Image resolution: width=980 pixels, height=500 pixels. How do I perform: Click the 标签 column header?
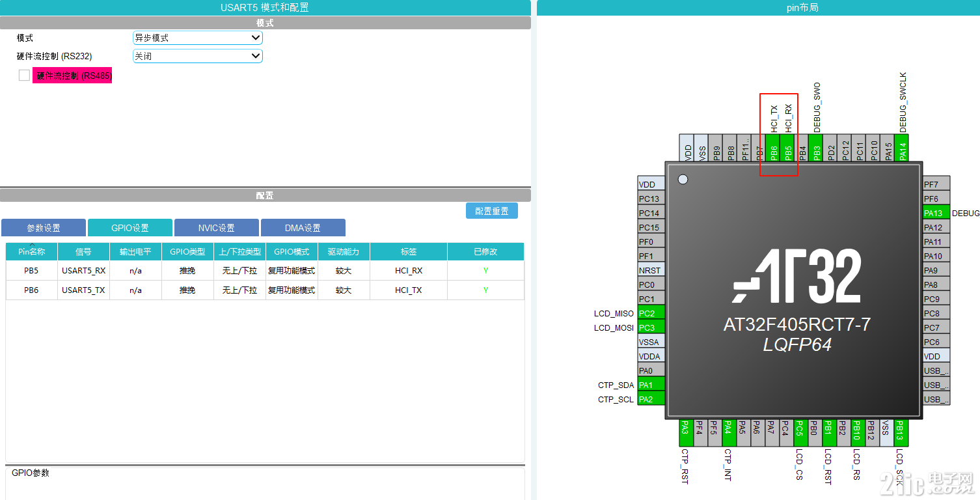(409, 251)
